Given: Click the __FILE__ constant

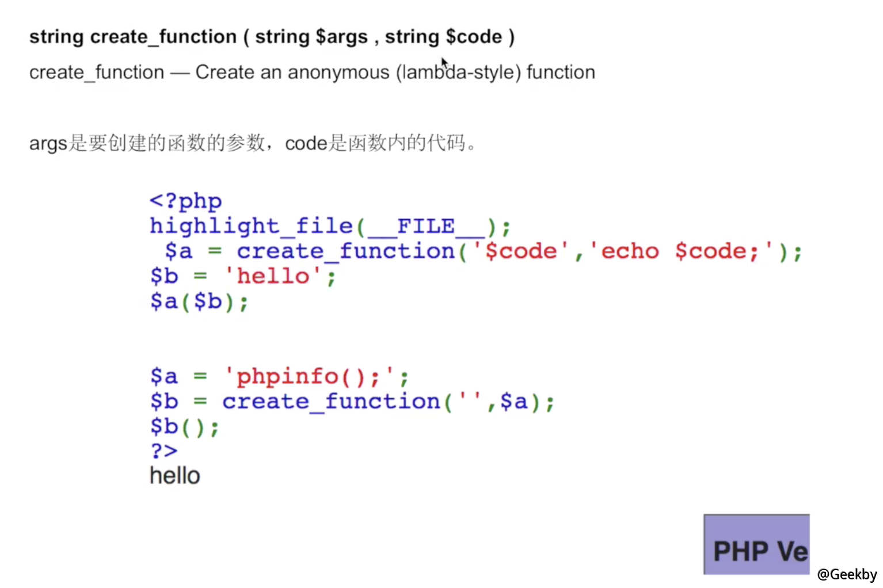Looking at the screenshot, I should (x=426, y=227).
